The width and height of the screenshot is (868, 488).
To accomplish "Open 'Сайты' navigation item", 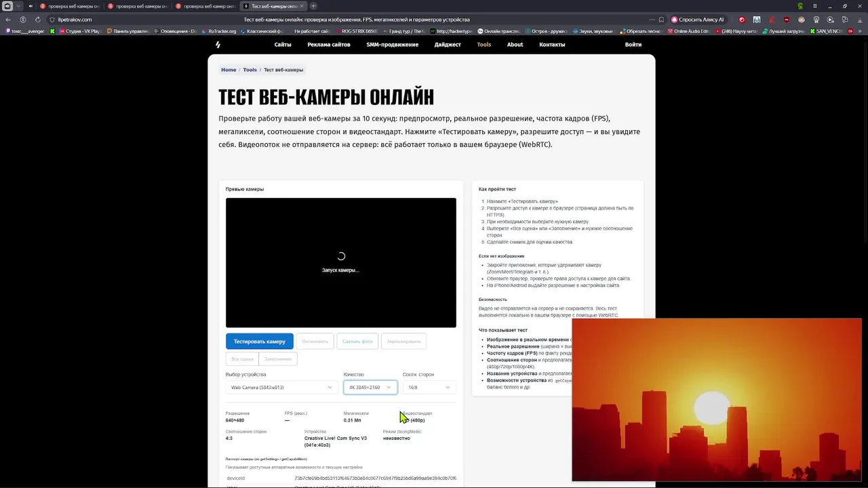I will pos(283,45).
